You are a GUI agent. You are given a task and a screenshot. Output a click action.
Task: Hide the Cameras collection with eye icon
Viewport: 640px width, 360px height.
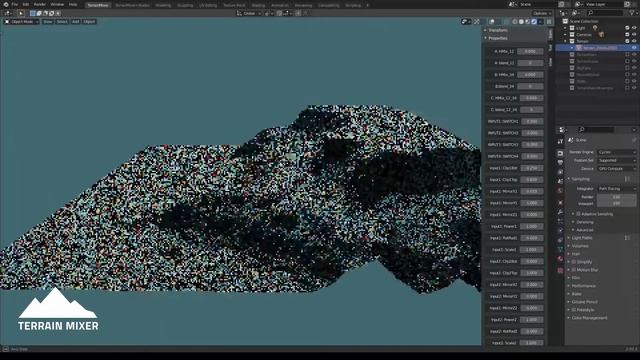coord(634,34)
